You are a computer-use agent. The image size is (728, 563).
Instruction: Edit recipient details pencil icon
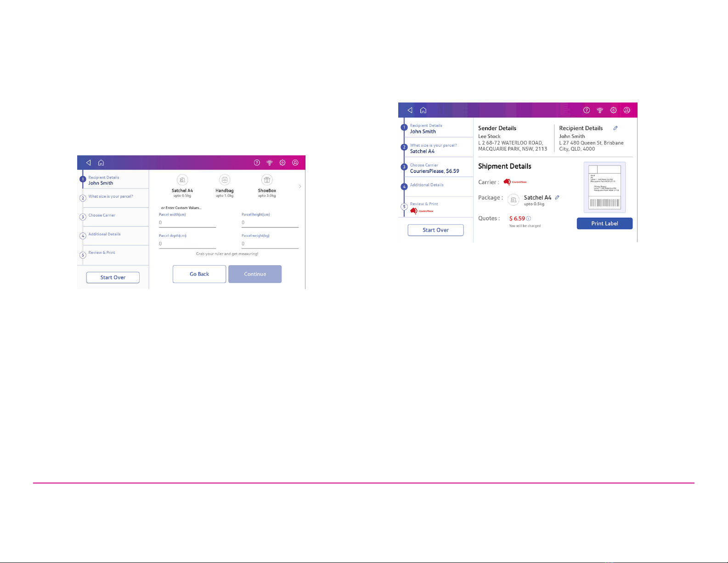coord(615,128)
